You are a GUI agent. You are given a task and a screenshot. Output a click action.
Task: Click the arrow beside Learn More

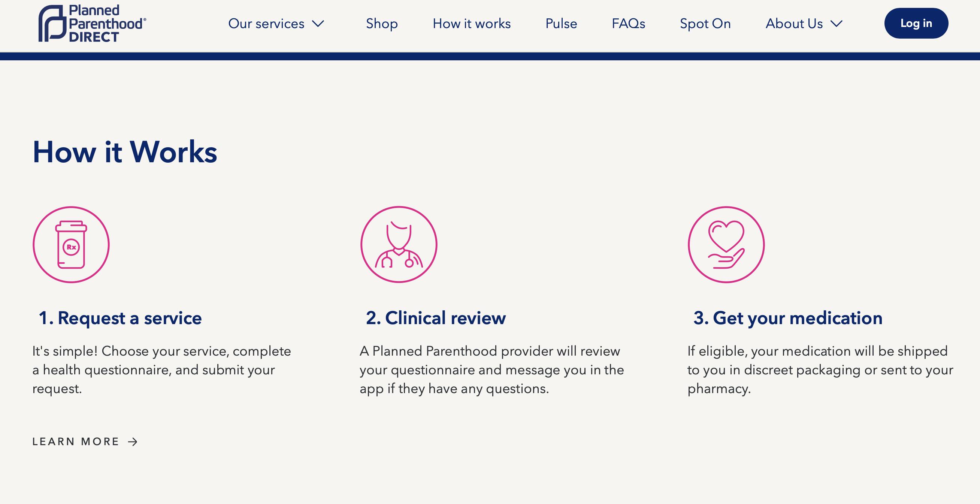coord(133,441)
